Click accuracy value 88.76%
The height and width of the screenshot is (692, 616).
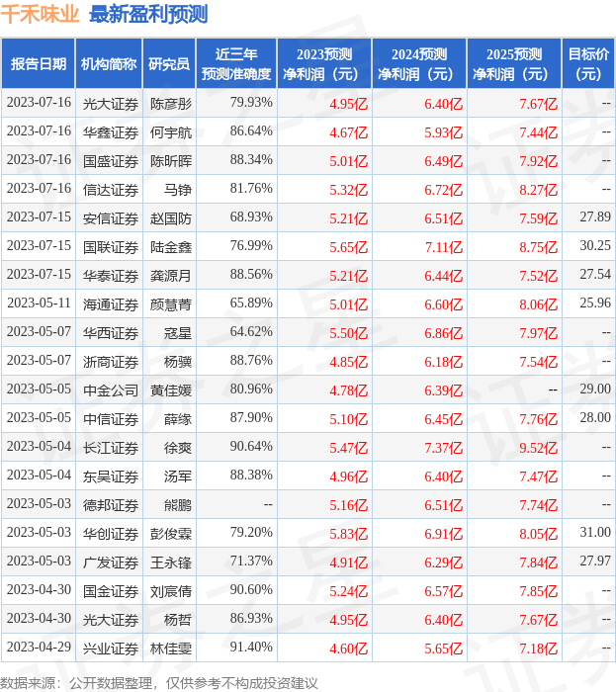(251, 360)
